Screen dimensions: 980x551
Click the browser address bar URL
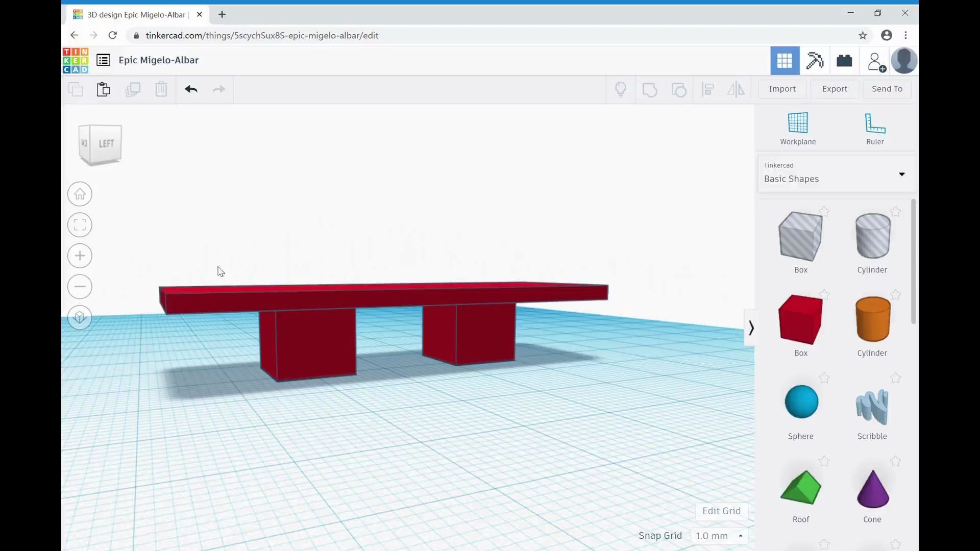[262, 35]
